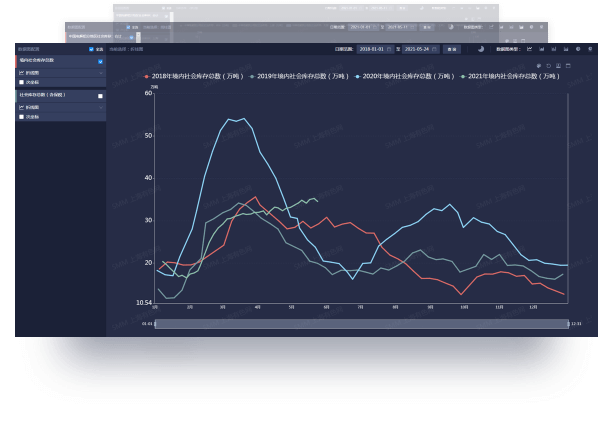Click the time range slider below the chart
This screenshot has width=613, height=425.
pyautogui.click(x=360, y=323)
